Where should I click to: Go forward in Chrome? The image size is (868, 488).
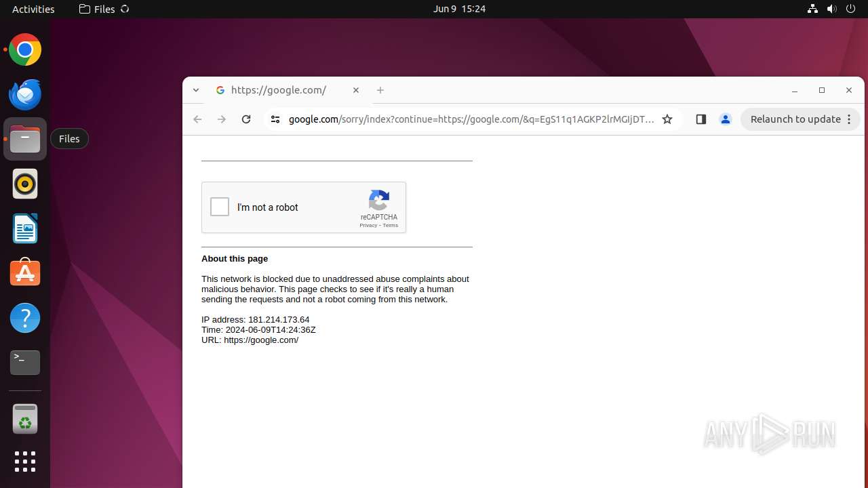coord(222,119)
